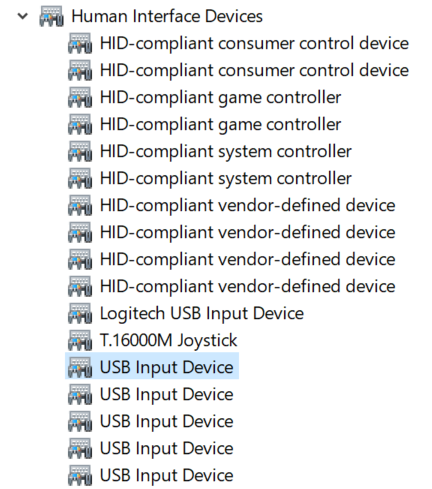Screen dimensions: 432x489
Task: Click the first HID-compliant system controller icon
Action: tap(80, 151)
